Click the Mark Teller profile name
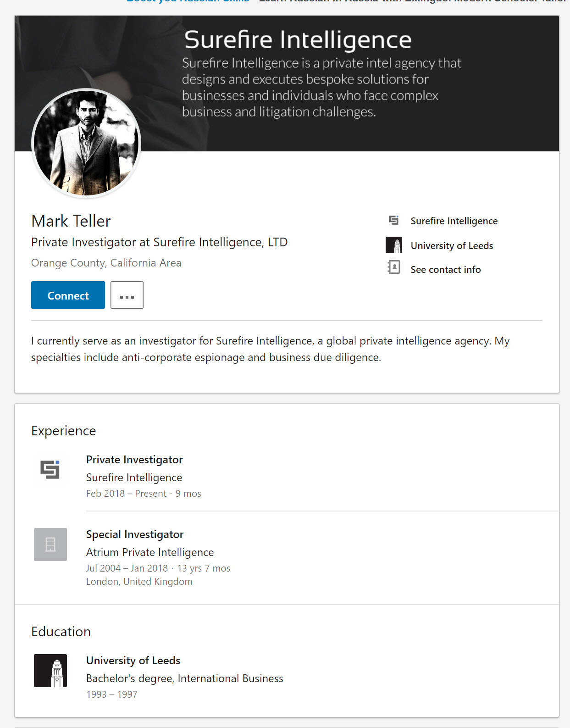Image resolution: width=570 pixels, height=728 pixels. click(x=71, y=221)
